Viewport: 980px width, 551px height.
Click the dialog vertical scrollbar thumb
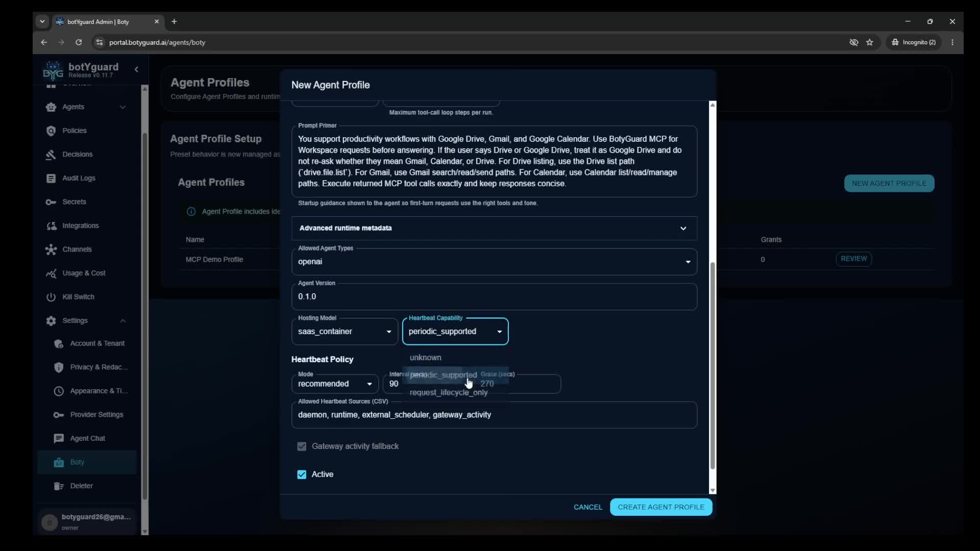coord(713,366)
